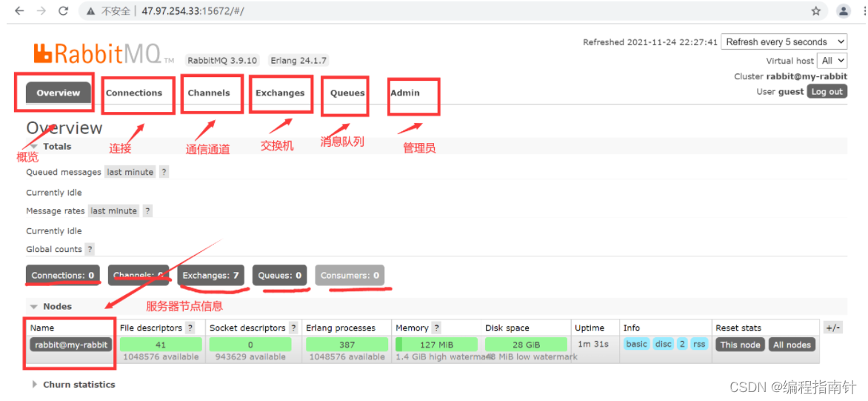
Task: Bookmark this page with the star icon
Action: coord(815,10)
